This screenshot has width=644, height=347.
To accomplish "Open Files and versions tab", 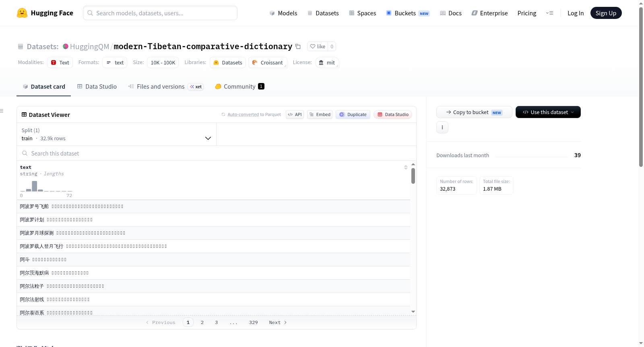I will (166, 87).
